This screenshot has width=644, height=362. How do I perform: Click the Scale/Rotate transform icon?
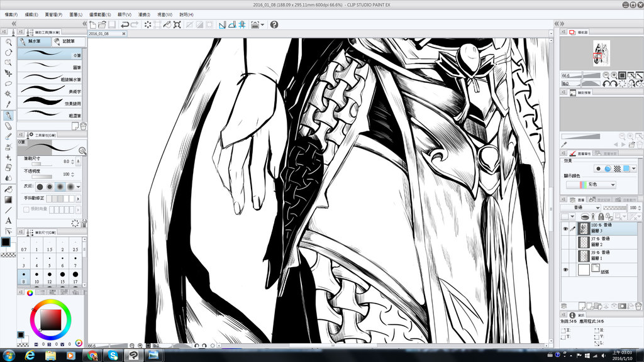pos(177,25)
